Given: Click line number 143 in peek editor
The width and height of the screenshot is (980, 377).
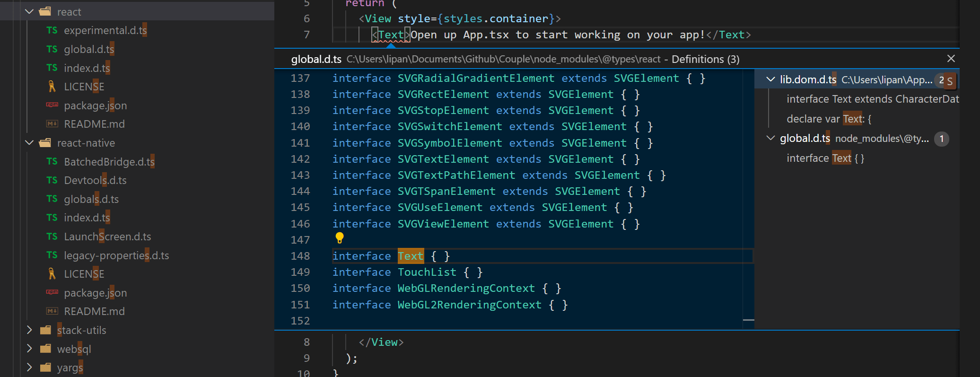Looking at the screenshot, I should tap(300, 175).
